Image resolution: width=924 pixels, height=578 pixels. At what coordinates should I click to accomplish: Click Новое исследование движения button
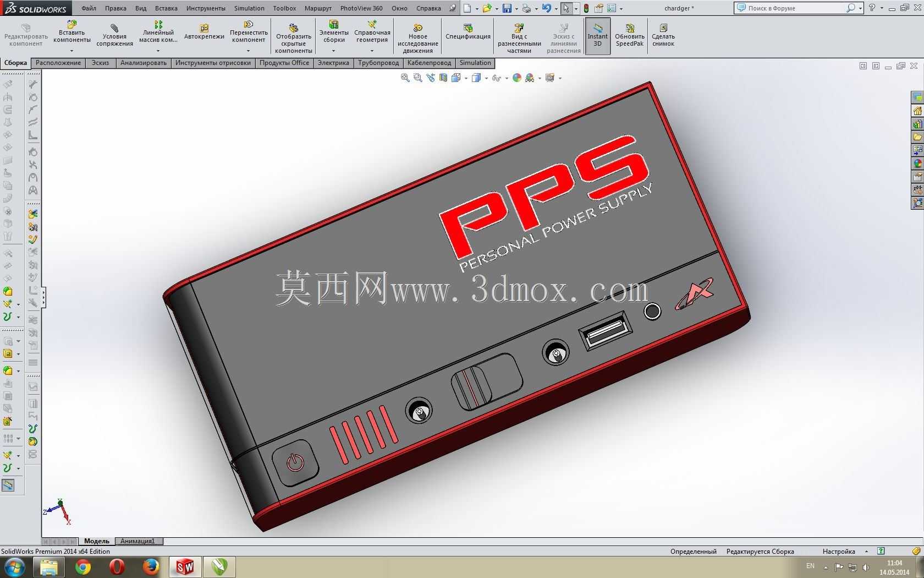point(418,39)
